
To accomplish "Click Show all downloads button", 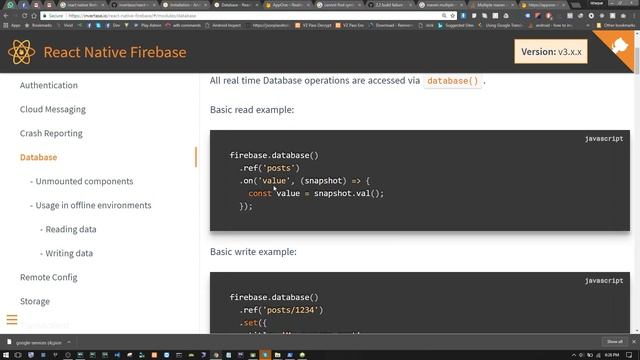I will point(615,342).
